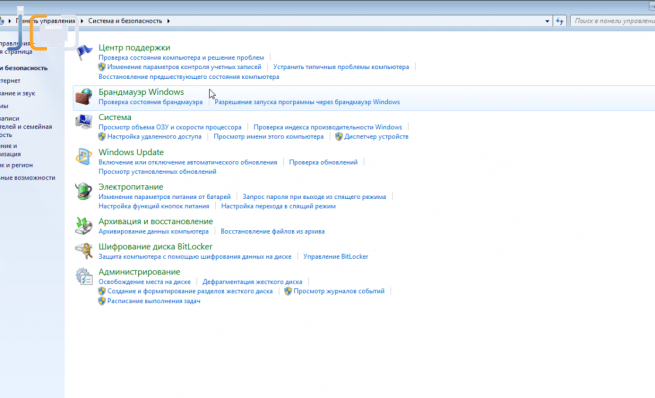Open Проверка обновлений link
Image resolution: width=655 pixels, height=398 pixels.
tap(323, 162)
